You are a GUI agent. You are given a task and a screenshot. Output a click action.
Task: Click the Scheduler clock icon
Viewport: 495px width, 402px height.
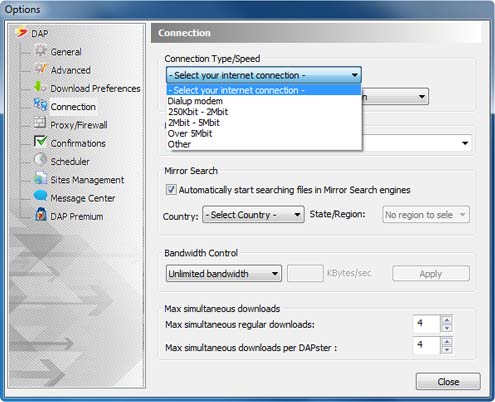tap(40, 160)
